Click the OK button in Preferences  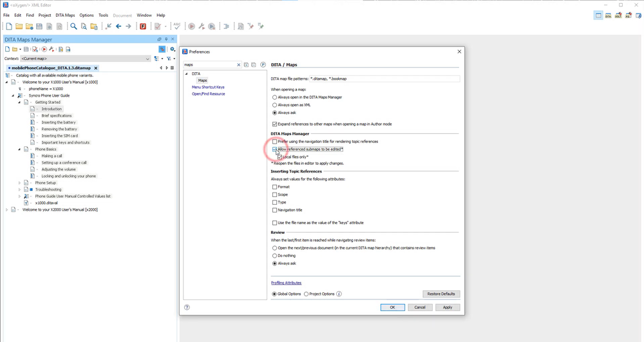[392, 307]
